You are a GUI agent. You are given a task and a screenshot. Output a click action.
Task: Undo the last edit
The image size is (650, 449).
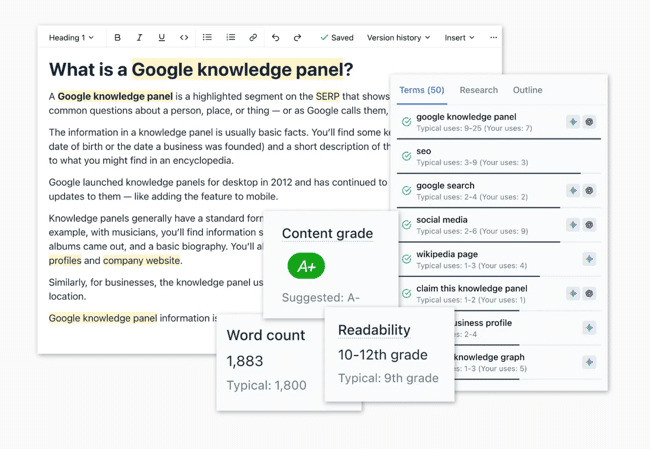pos(275,38)
